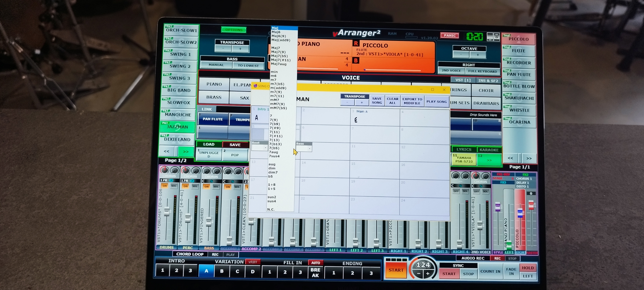Adjust the first knob on the RIGHT 4 channel
This screenshot has width=644, height=290.
click(456, 176)
